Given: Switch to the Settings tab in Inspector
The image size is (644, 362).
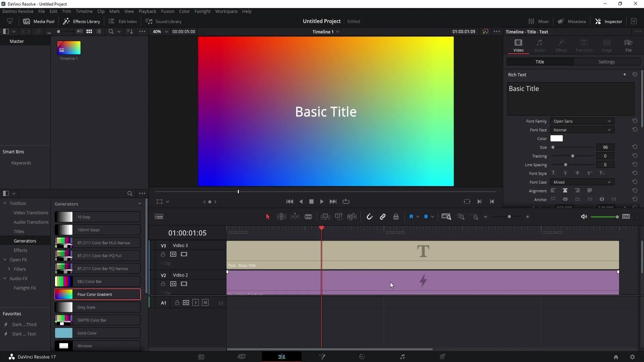Looking at the screenshot, I should 606,62.
